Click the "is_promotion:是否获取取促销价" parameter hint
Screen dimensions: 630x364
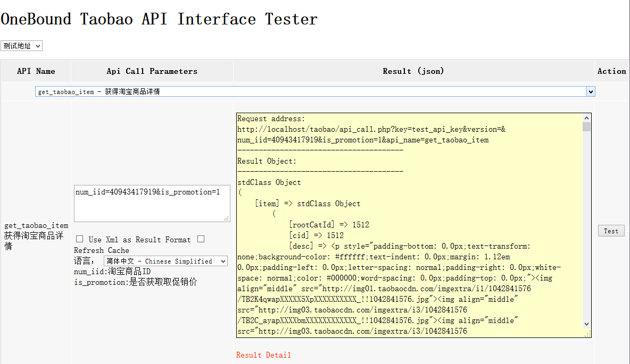click(x=135, y=282)
